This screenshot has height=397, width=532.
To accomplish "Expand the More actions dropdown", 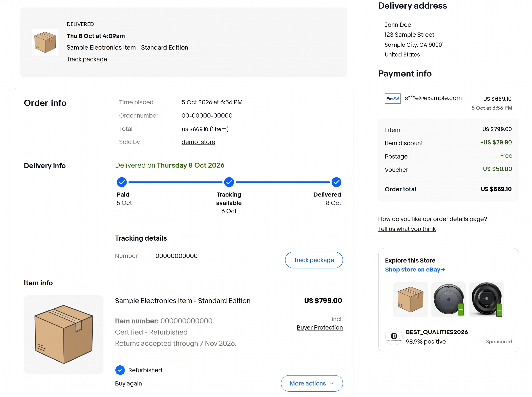I will click(312, 383).
